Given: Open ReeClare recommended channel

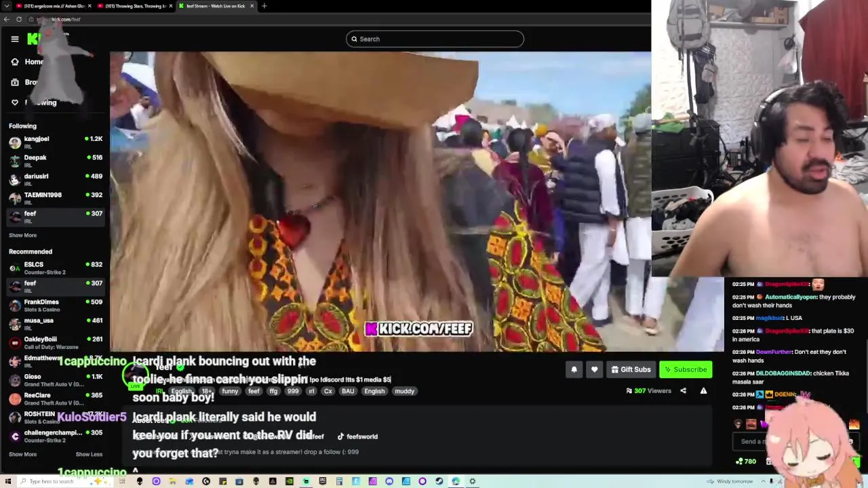Looking at the screenshot, I should (56, 398).
